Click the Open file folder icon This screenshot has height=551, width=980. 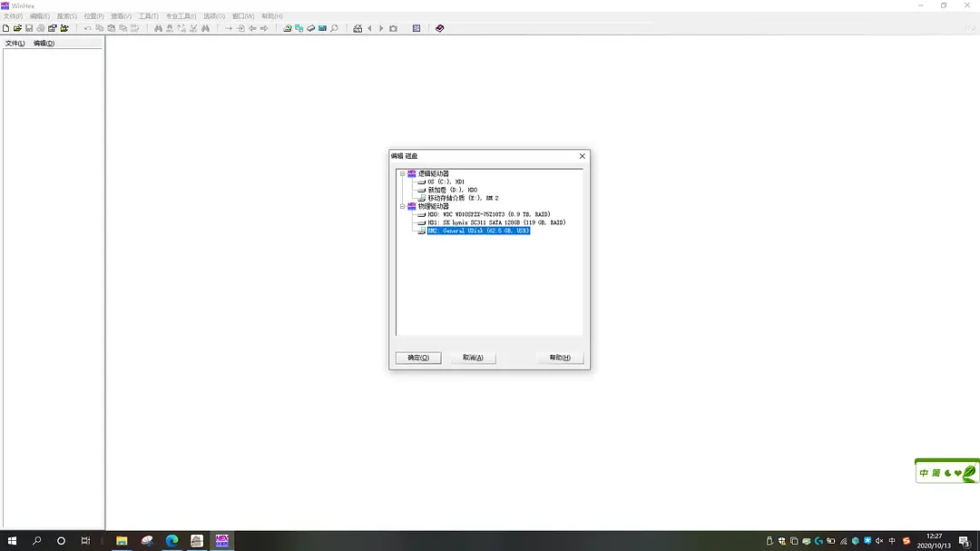17,28
